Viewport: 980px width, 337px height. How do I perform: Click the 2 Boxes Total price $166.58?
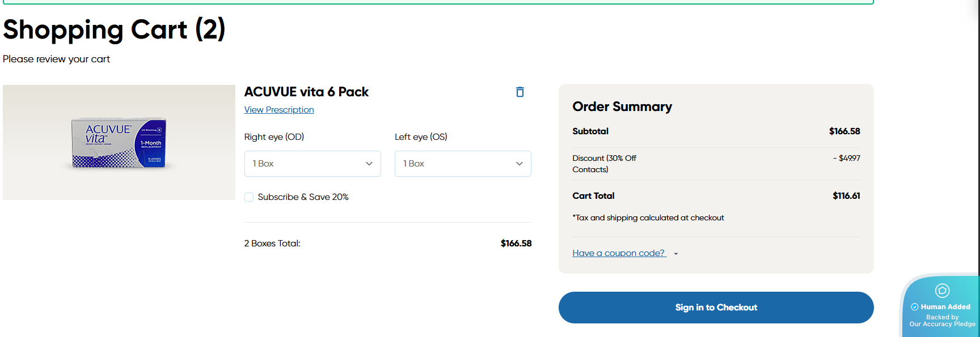pyautogui.click(x=516, y=244)
